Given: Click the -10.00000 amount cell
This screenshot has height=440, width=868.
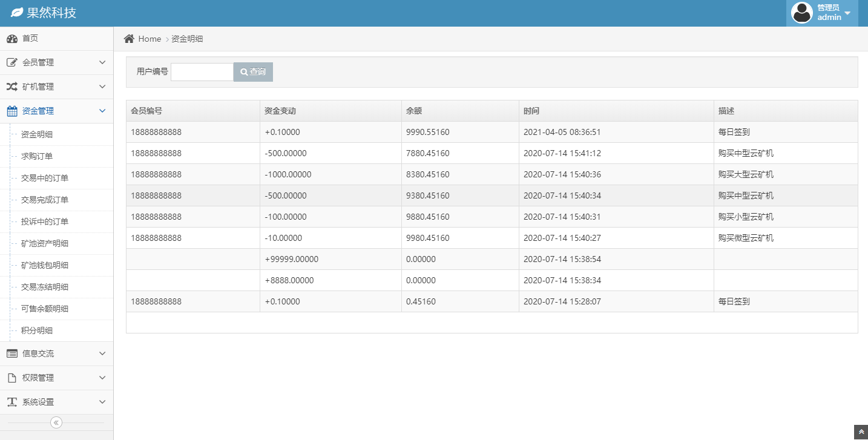Looking at the screenshot, I should point(330,238).
